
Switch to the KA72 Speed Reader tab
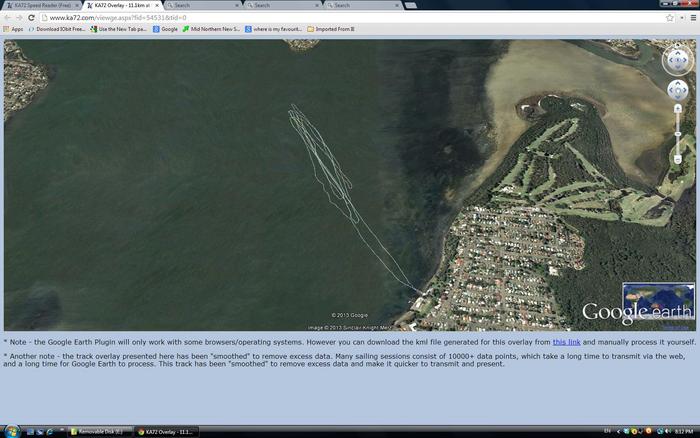40,5
